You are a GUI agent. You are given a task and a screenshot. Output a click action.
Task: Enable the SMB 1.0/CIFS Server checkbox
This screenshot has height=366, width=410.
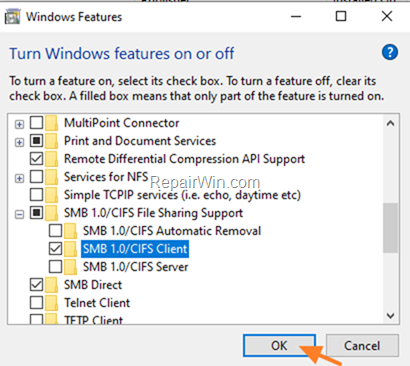55,267
